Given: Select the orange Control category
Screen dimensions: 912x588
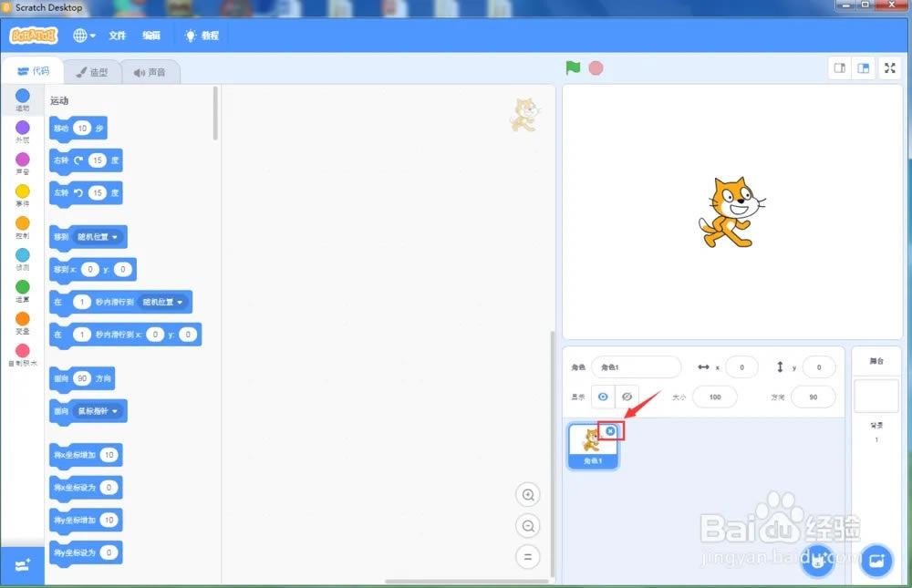Looking at the screenshot, I should pyautogui.click(x=22, y=227).
